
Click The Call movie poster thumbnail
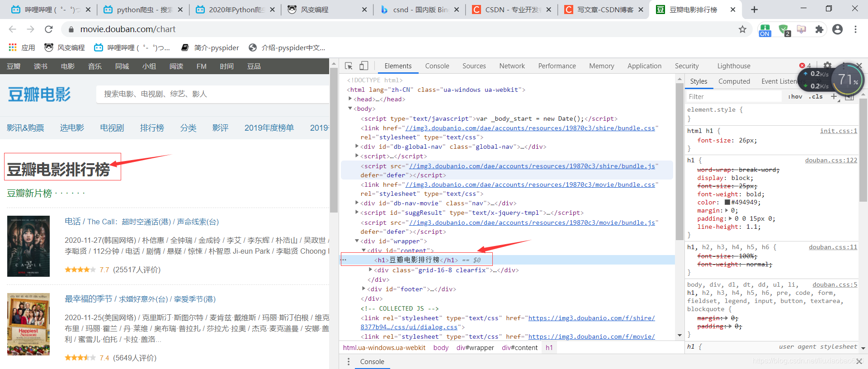click(28, 246)
